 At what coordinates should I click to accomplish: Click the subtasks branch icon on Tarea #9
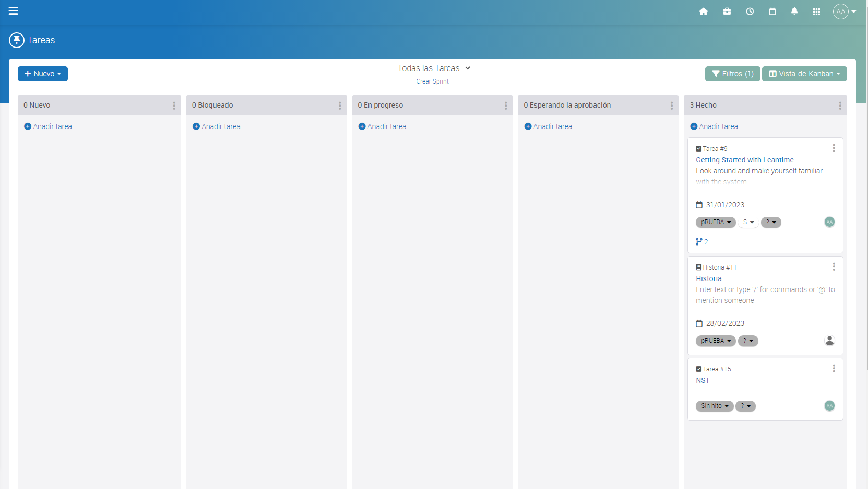[699, 241]
